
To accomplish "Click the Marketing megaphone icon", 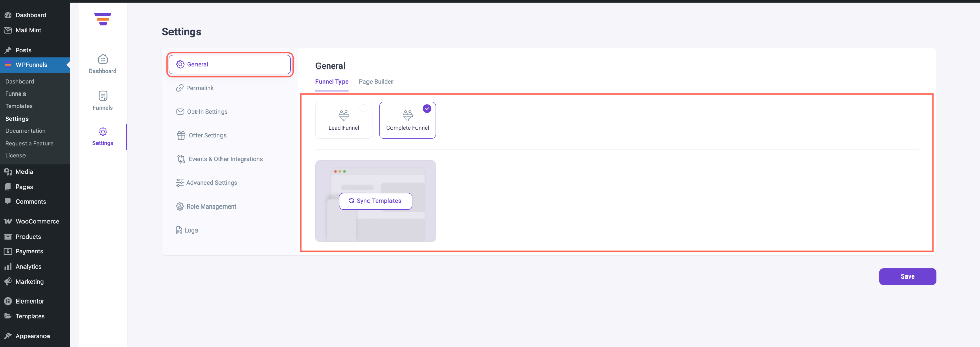I will [8, 282].
